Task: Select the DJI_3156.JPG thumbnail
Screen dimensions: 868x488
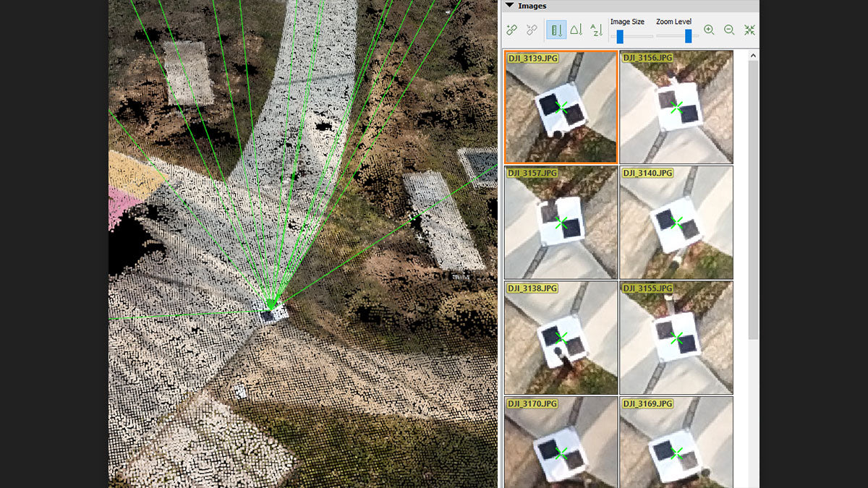Action: (676, 106)
